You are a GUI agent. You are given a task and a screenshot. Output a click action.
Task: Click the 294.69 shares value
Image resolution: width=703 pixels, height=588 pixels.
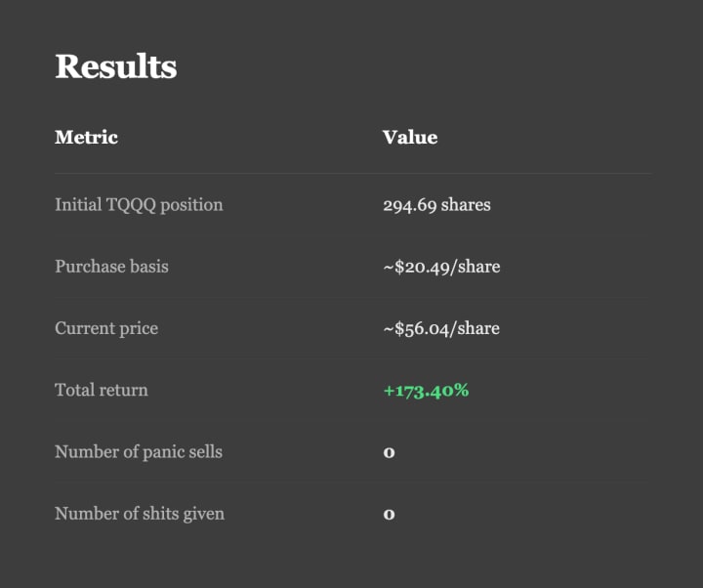(436, 205)
